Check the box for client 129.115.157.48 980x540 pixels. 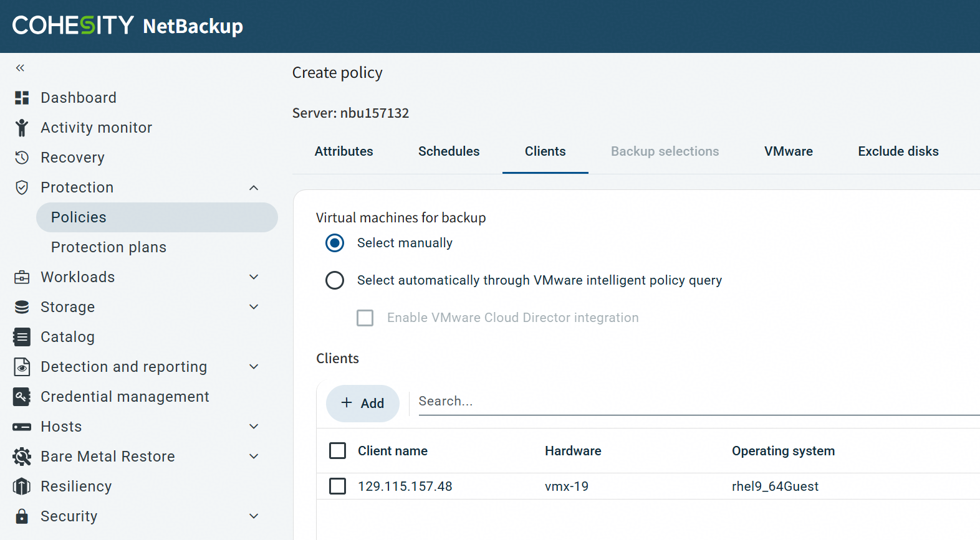coord(337,486)
